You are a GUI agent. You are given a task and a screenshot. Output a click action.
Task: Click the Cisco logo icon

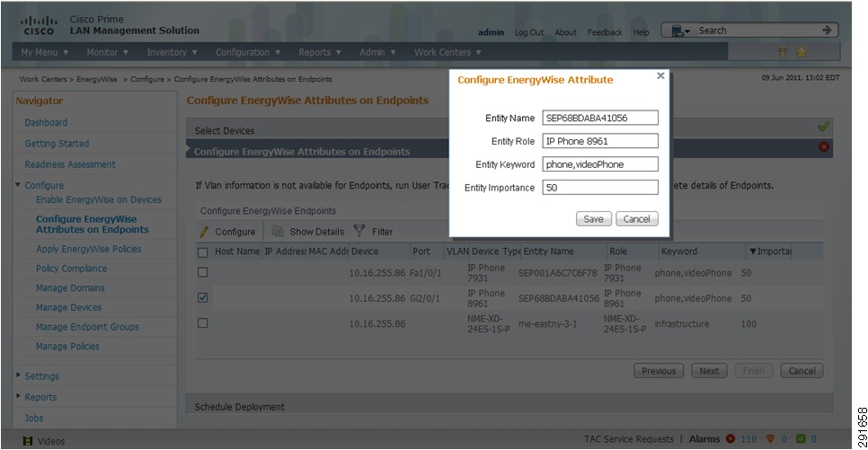pyautogui.click(x=39, y=25)
